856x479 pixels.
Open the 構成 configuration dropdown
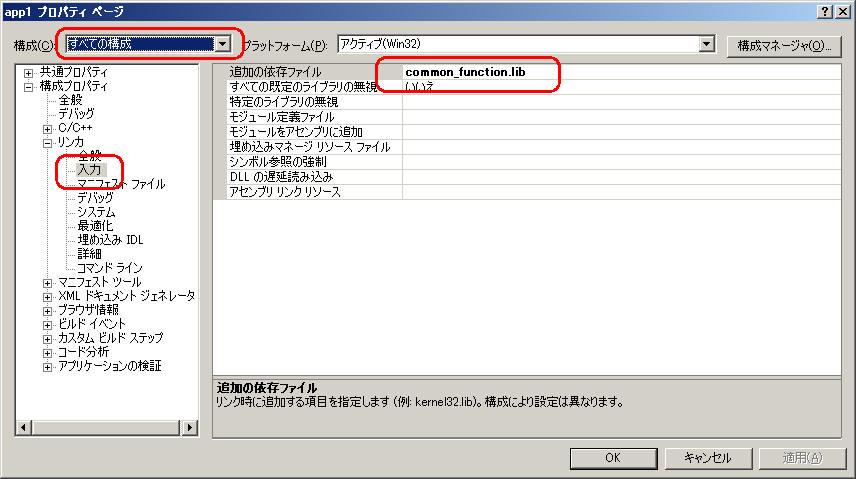point(224,44)
